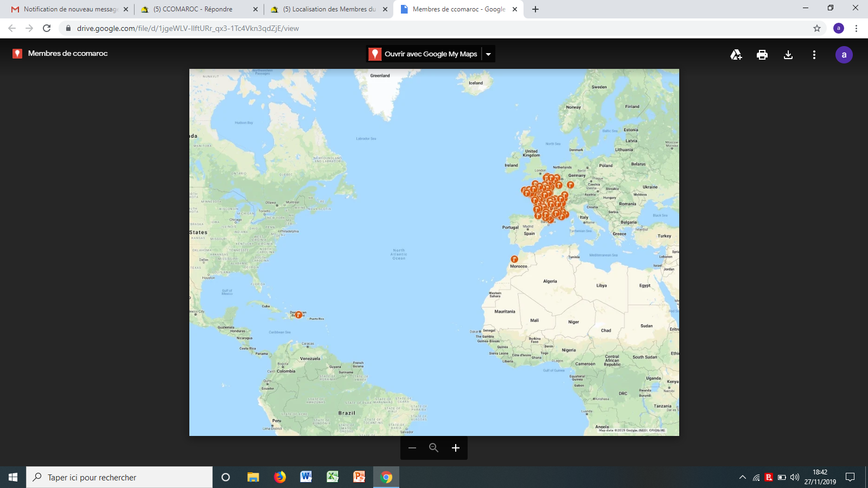Image resolution: width=868 pixels, height=488 pixels.
Task: Open Cortana from the taskbar circle
Action: point(226,477)
